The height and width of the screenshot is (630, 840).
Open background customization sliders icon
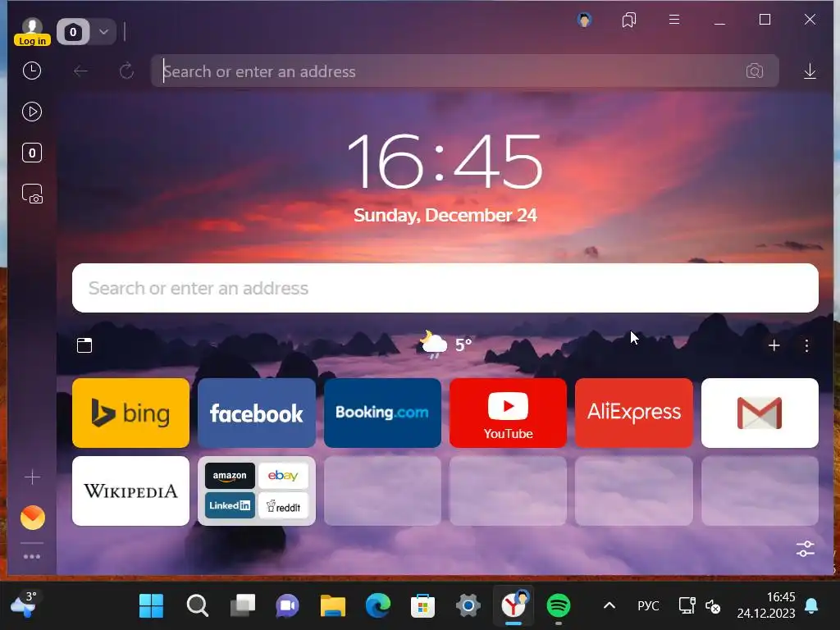point(806,549)
